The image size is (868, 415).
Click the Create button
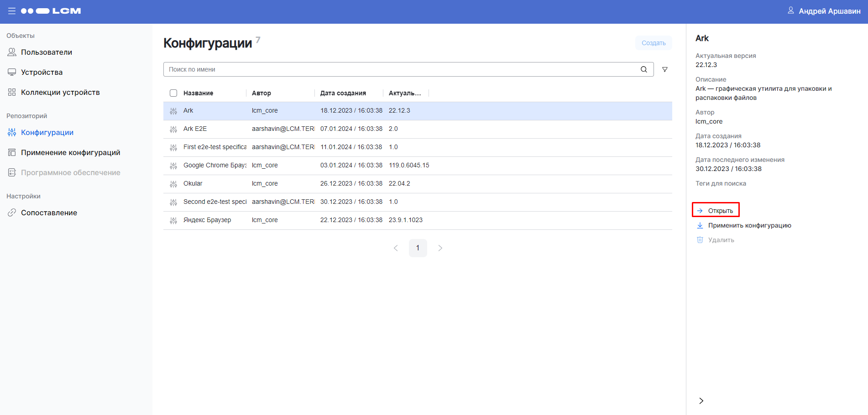[x=653, y=43]
